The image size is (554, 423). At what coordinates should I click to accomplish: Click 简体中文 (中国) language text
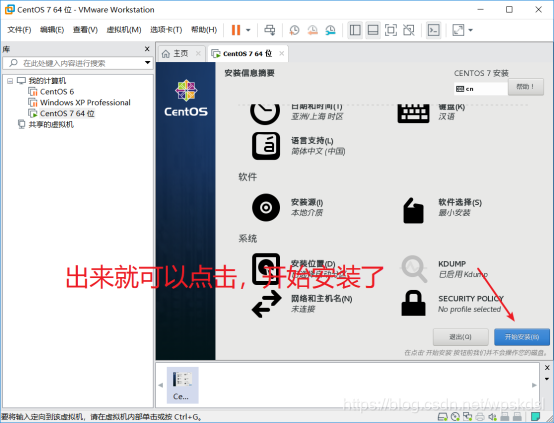(318, 151)
